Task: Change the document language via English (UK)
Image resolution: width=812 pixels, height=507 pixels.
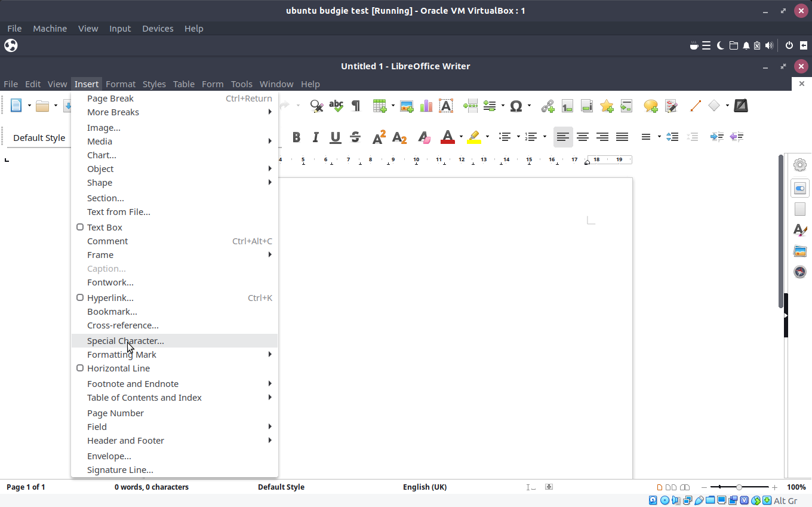Action: click(x=425, y=487)
